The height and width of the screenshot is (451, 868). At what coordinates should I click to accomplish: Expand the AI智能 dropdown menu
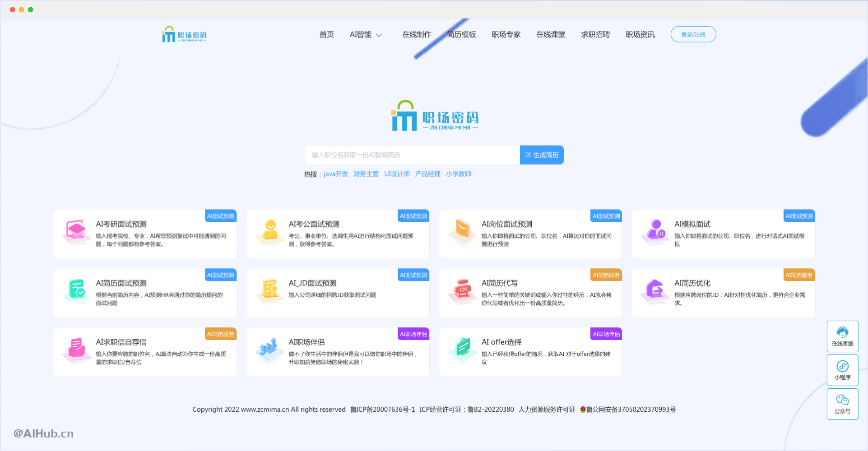[366, 34]
